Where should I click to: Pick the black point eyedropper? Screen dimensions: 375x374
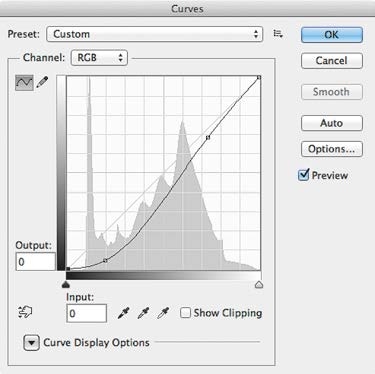point(123,313)
